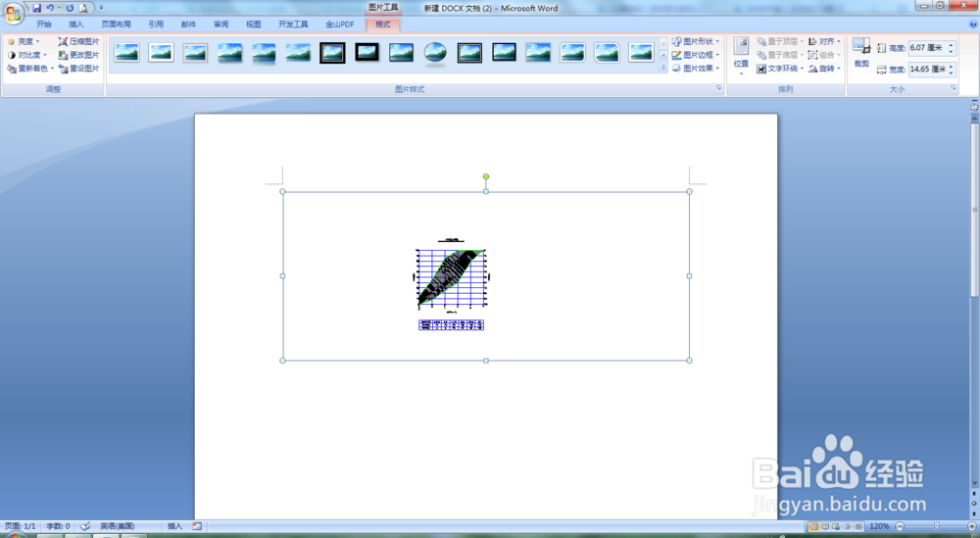Click the 字数: 0 word count
Image resolution: width=980 pixels, height=538 pixels.
click(x=58, y=526)
